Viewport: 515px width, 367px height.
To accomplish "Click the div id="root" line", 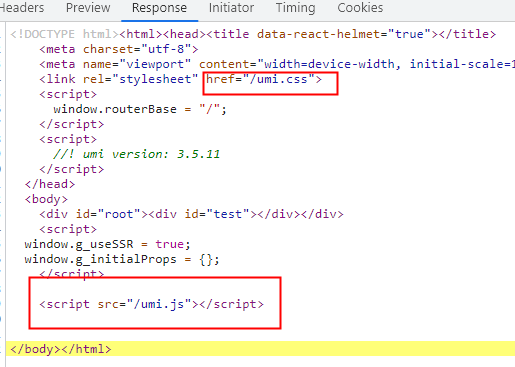I will pyautogui.click(x=191, y=214).
